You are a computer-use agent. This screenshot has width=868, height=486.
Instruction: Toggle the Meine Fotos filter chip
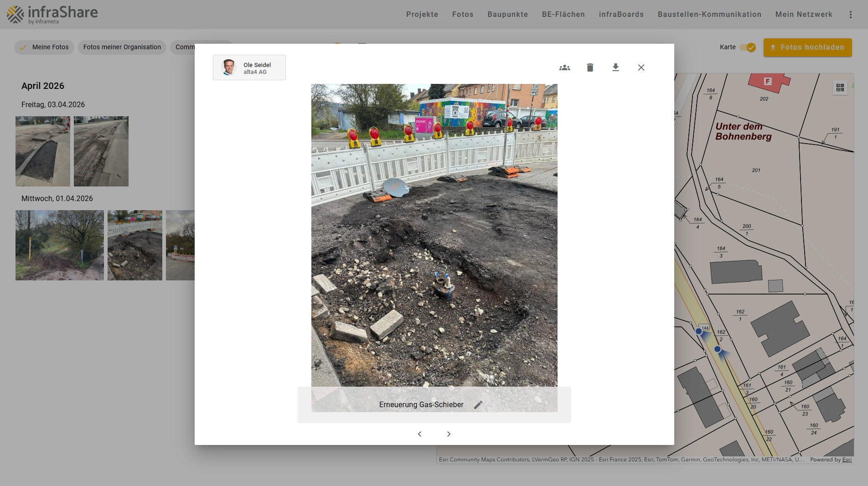[x=44, y=47]
